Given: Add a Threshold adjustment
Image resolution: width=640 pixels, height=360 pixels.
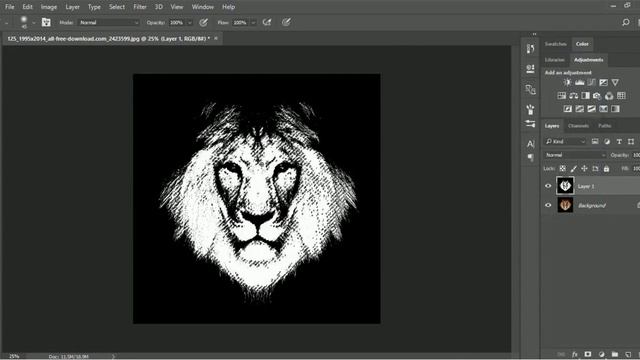Looking at the screenshot, I should tap(591, 109).
